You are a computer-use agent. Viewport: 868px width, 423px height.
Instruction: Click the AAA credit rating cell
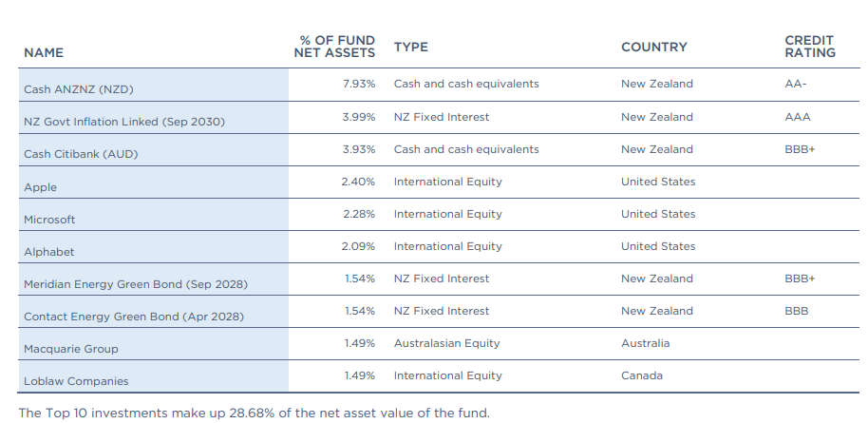798,117
